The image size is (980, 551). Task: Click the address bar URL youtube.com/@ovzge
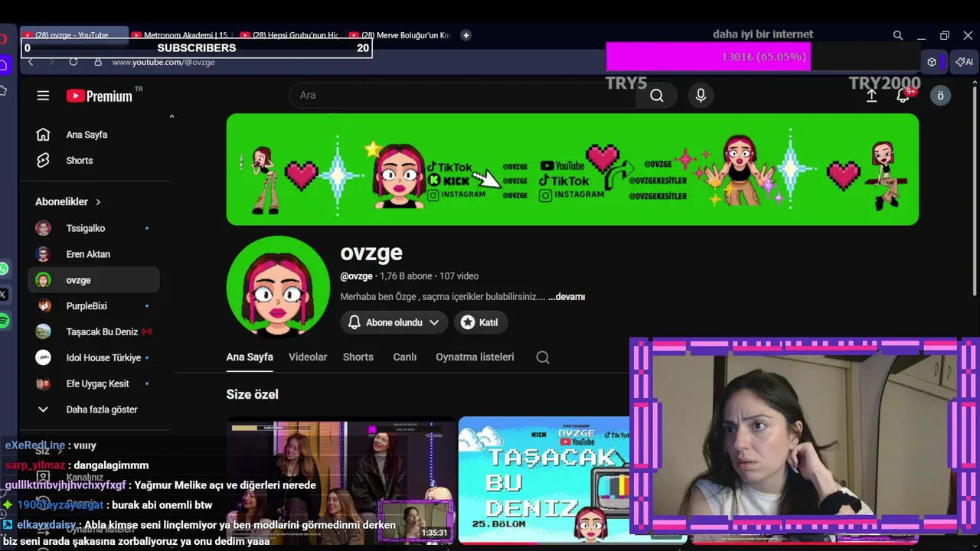tap(163, 62)
